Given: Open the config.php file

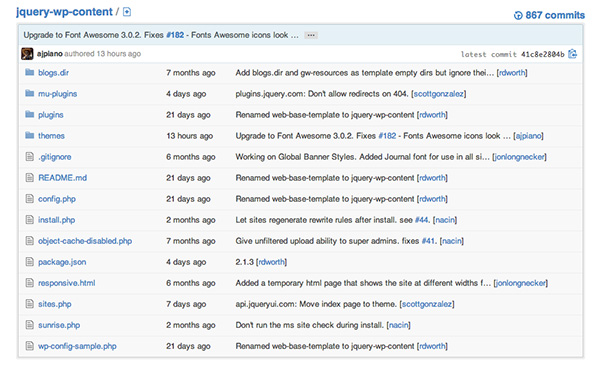Looking at the screenshot, I should 57,199.
